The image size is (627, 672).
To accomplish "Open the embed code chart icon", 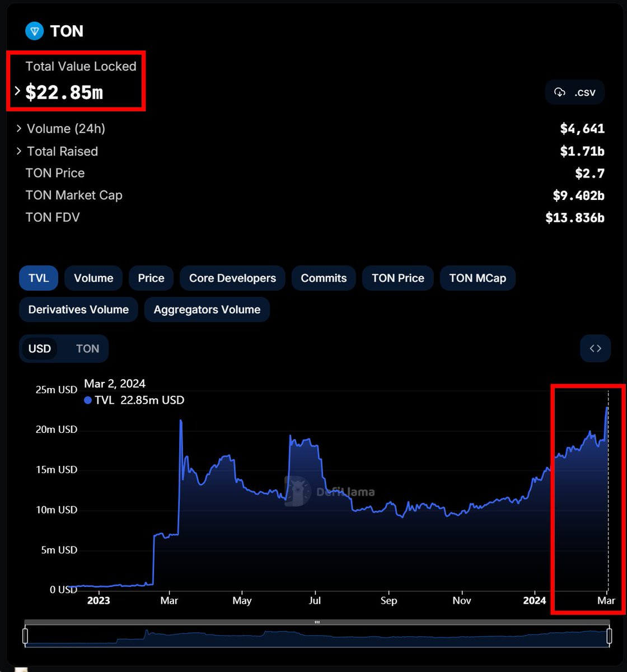I will click(595, 348).
